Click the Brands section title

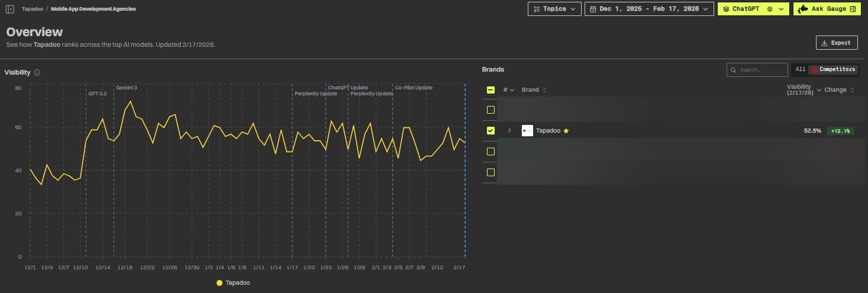[x=493, y=69]
